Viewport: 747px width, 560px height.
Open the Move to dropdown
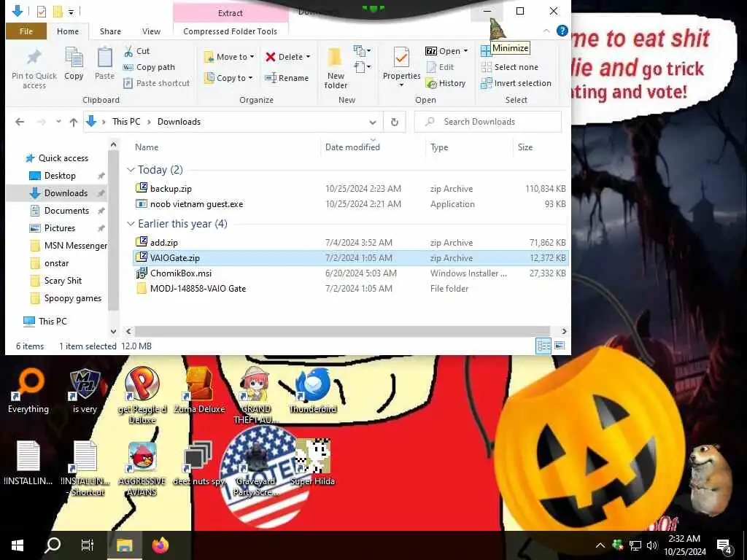229,57
